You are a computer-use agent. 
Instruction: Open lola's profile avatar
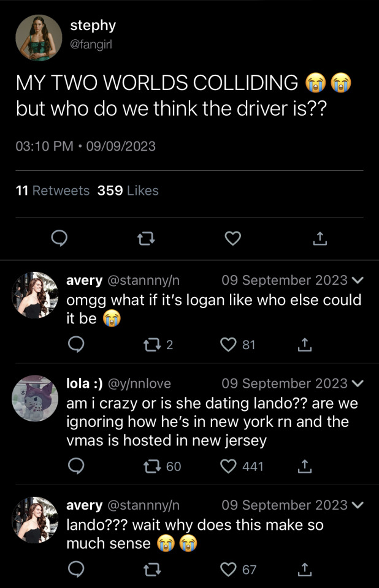(x=35, y=398)
